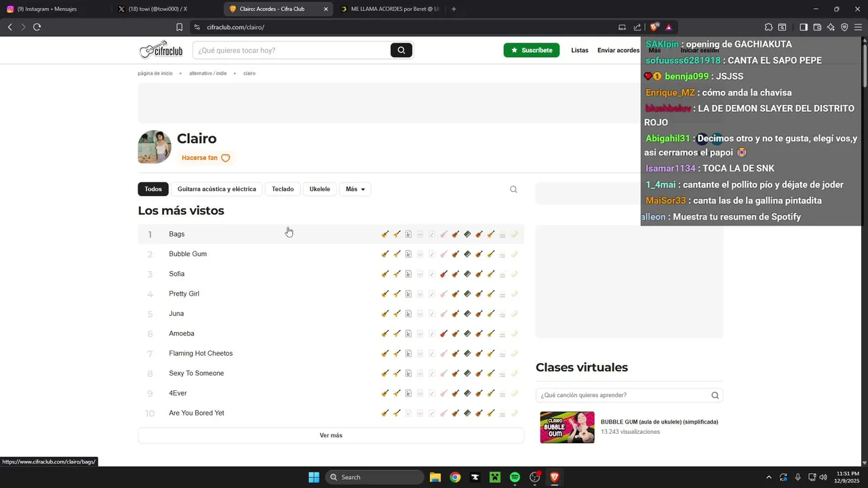Open browser hamburger menu
868x488 pixels.
(858, 27)
